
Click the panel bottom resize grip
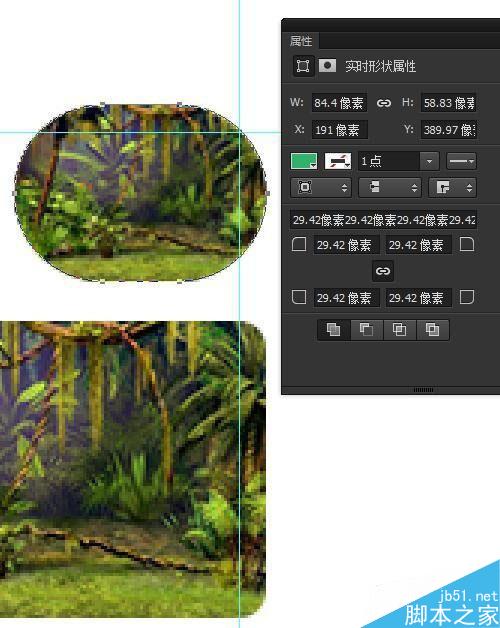click(423, 390)
